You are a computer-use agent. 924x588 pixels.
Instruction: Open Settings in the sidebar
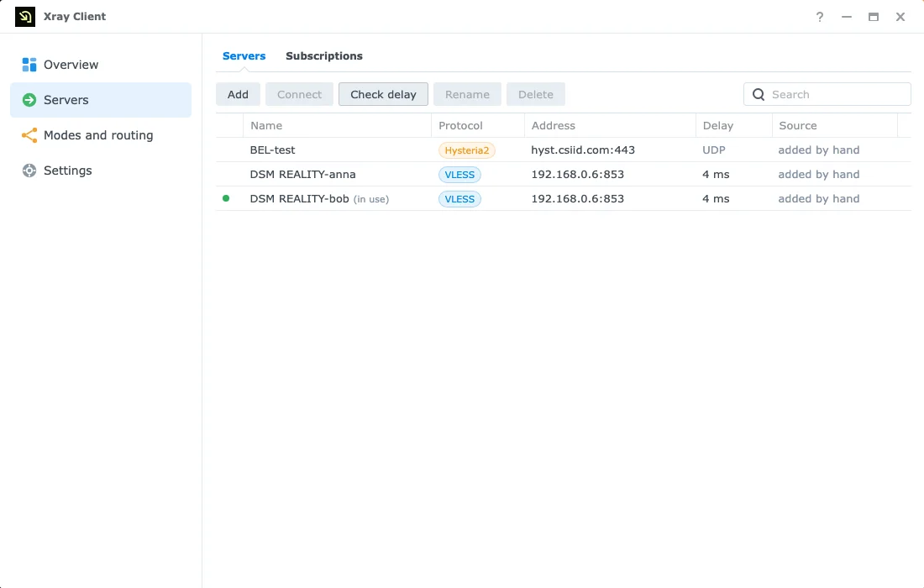[x=101, y=171]
